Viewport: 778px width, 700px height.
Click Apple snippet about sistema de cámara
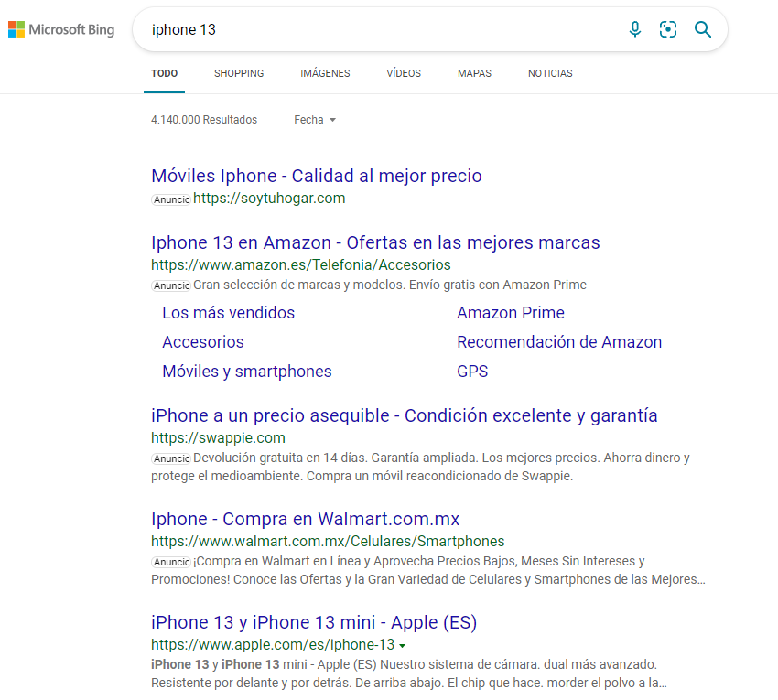coord(409,673)
